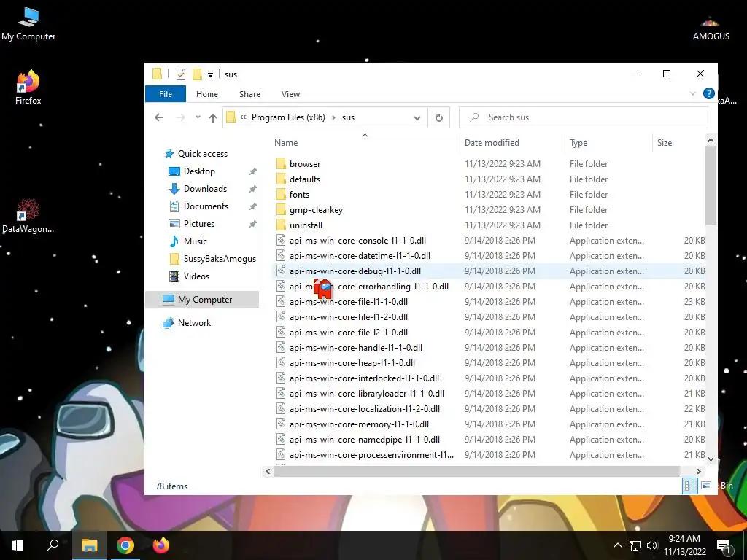Select the fonts folder
This screenshot has width=747, height=560.
point(299,194)
